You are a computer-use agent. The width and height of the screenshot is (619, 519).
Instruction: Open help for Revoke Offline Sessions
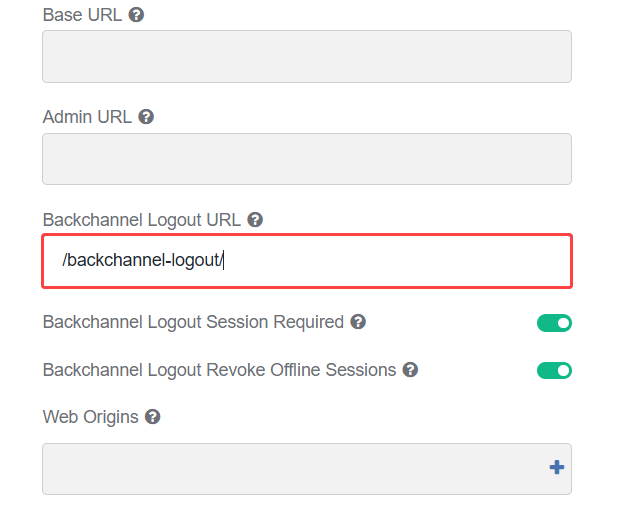coord(410,370)
